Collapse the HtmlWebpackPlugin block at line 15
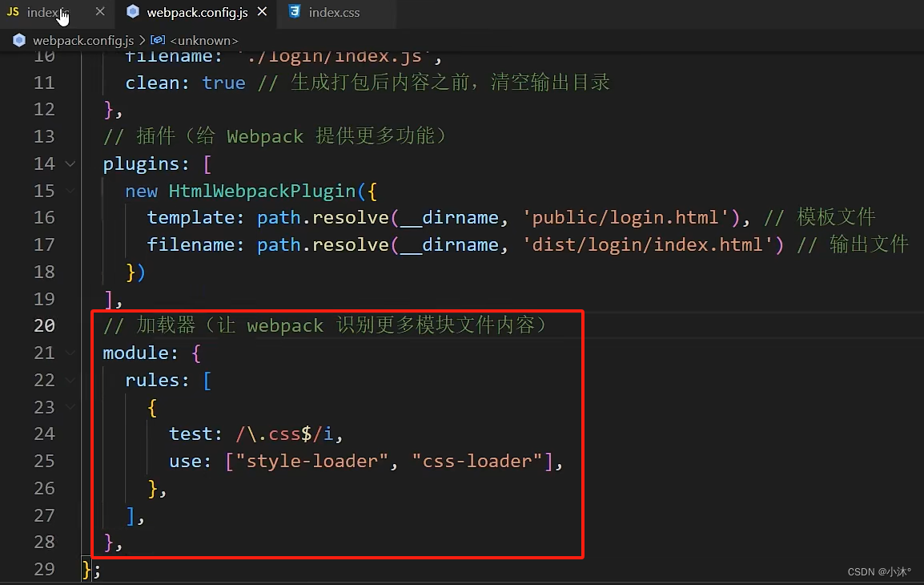This screenshot has height=585, width=924. point(70,191)
